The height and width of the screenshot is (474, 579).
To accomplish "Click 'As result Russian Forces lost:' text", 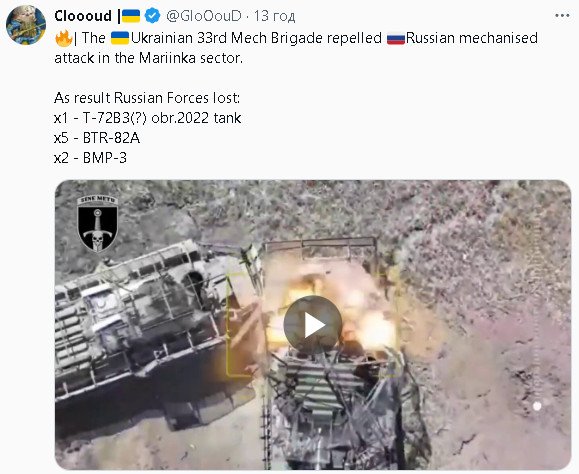I will click(147, 98).
